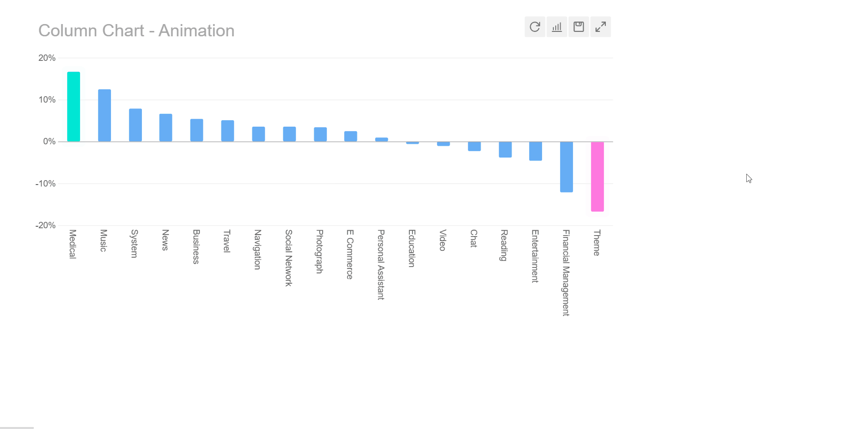Viewport: 868px width, 429px height.
Task: Click the 20% y-axis label
Action: click(x=47, y=57)
